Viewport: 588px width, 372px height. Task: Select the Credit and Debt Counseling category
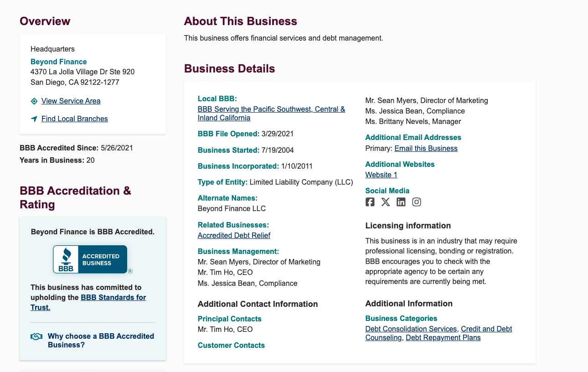tap(486, 329)
